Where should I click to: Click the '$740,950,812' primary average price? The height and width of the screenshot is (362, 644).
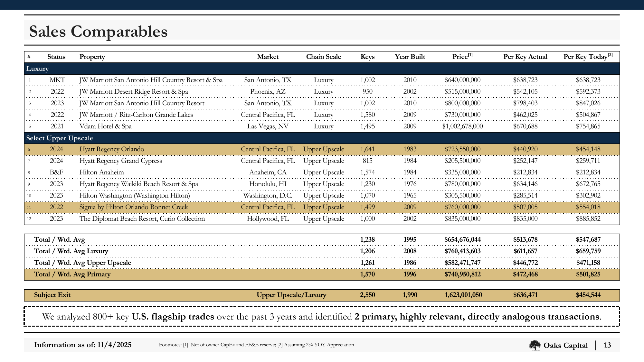point(463,274)
